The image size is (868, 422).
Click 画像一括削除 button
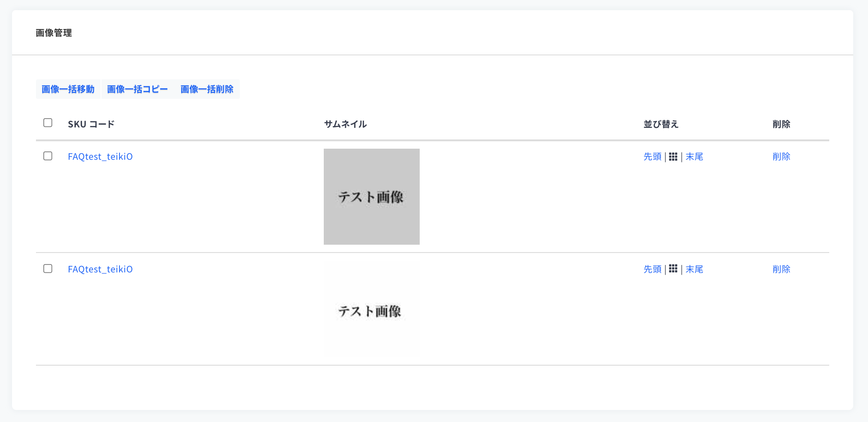pos(207,89)
